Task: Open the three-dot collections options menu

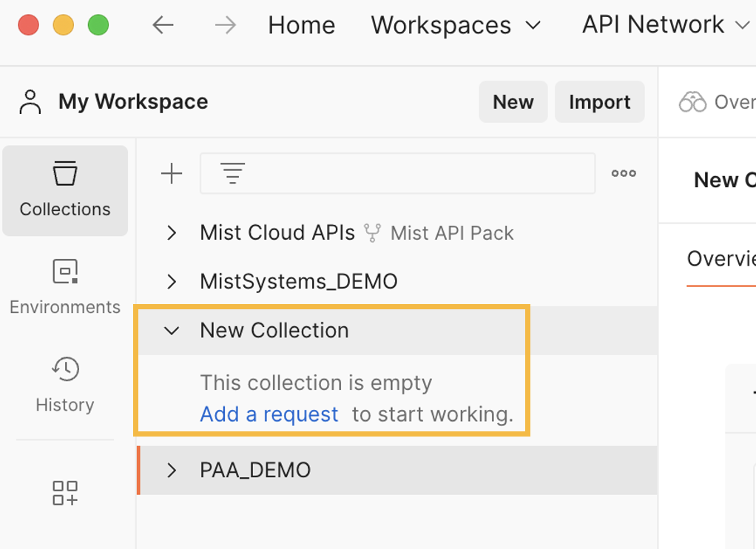Action: pyautogui.click(x=624, y=174)
